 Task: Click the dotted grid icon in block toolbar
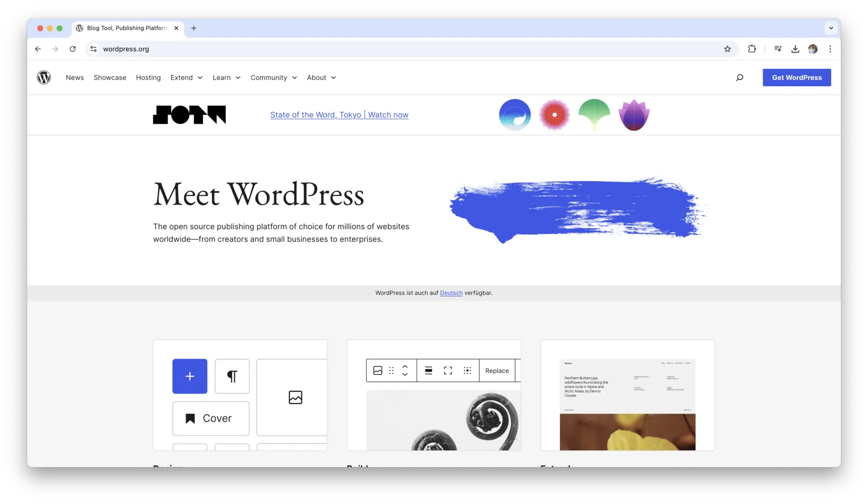pos(467,371)
